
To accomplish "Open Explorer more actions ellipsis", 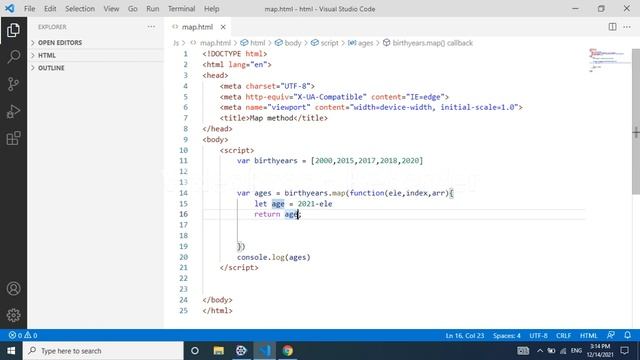I will point(151,27).
